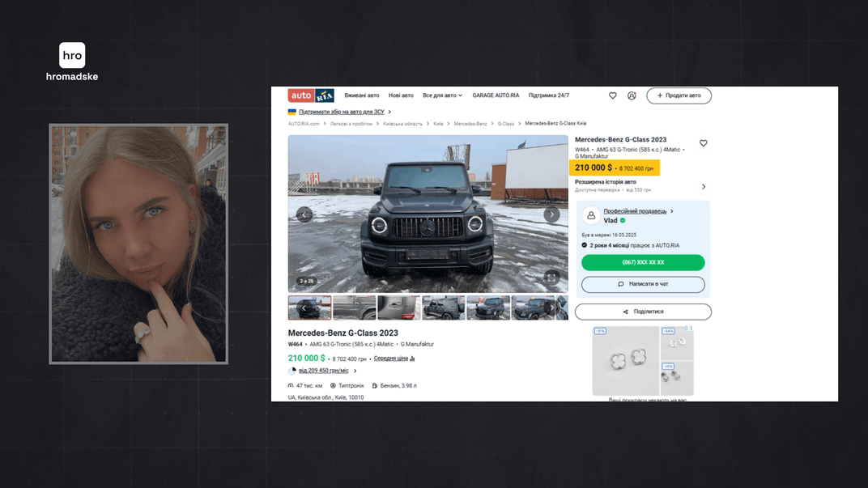Click the fuel pump icon next to Бензин

[375, 386]
